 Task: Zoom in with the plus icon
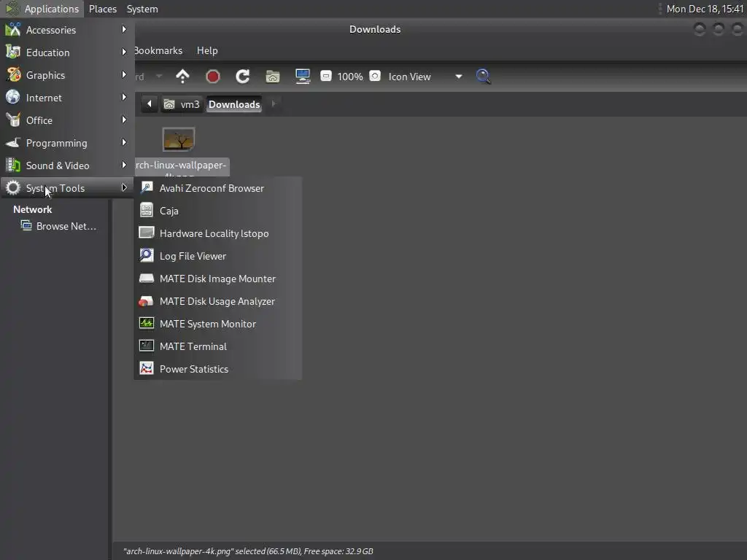coord(375,76)
